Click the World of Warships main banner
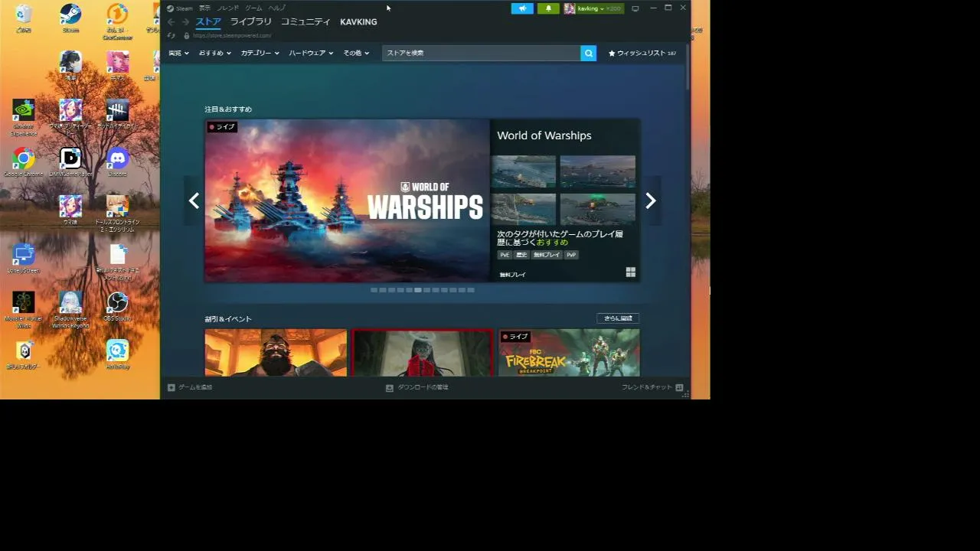Screen dimensions: 980x551 point(347,201)
